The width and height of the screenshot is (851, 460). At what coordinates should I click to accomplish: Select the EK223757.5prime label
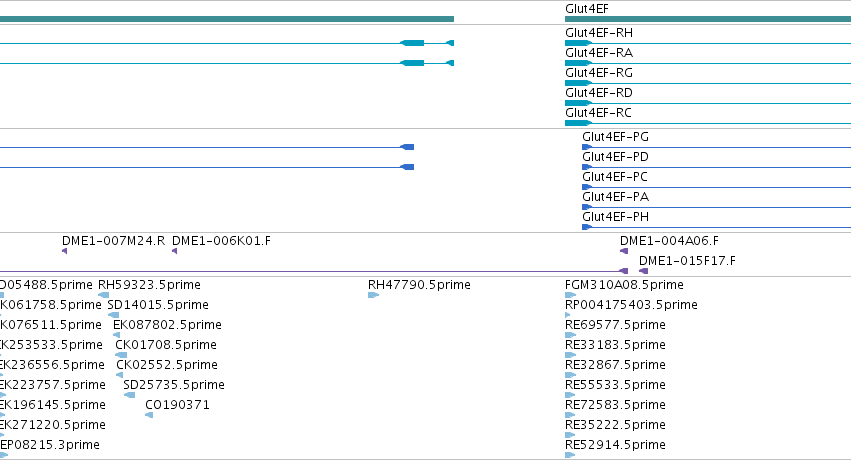click(x=53, y=386)
